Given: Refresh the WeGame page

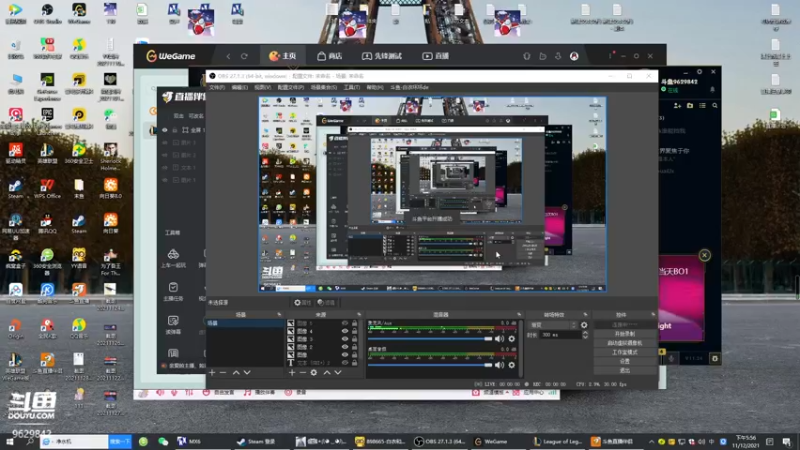Looking at the screenshot, I should point(244,56).
